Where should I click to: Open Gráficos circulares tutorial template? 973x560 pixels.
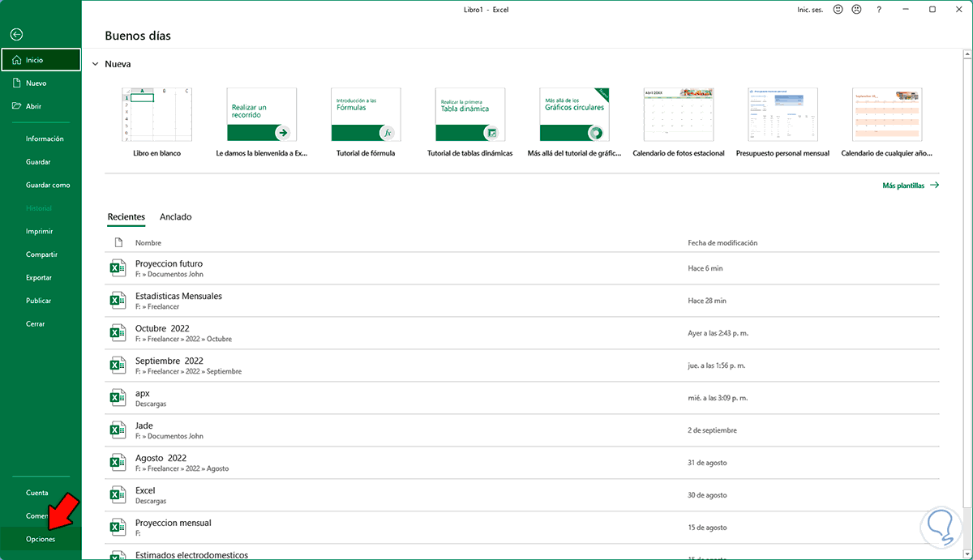574,122
